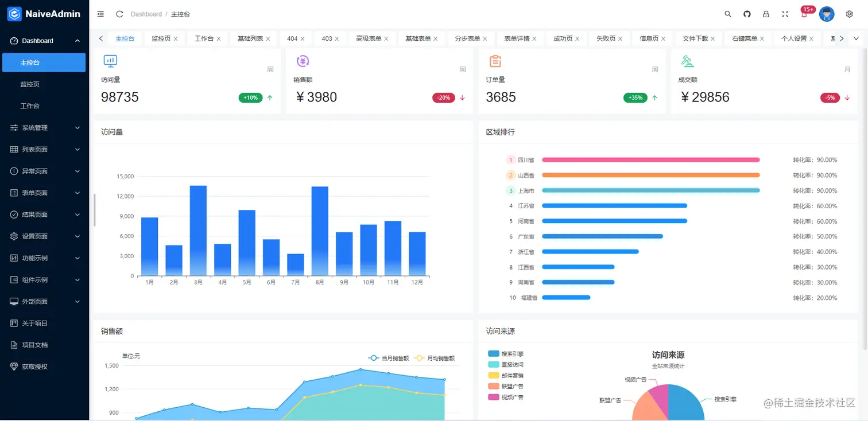Expand the 表单页面 sidebar menu
Screen dimensions: 868x421
(44, 193)
